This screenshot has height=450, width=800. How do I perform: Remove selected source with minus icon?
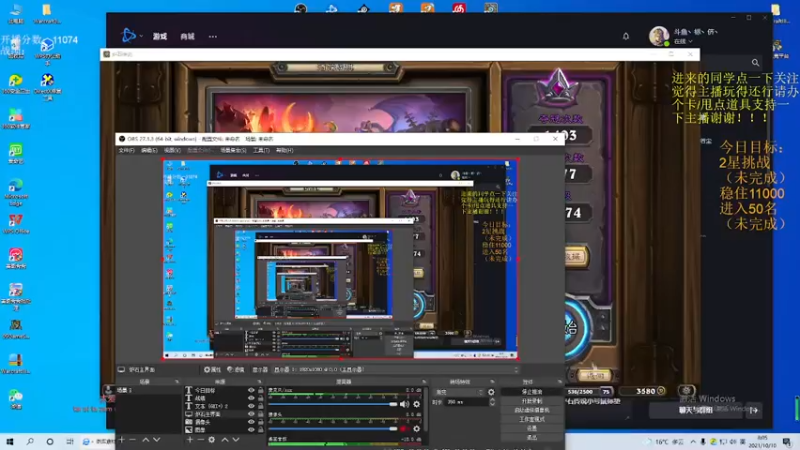201,439
